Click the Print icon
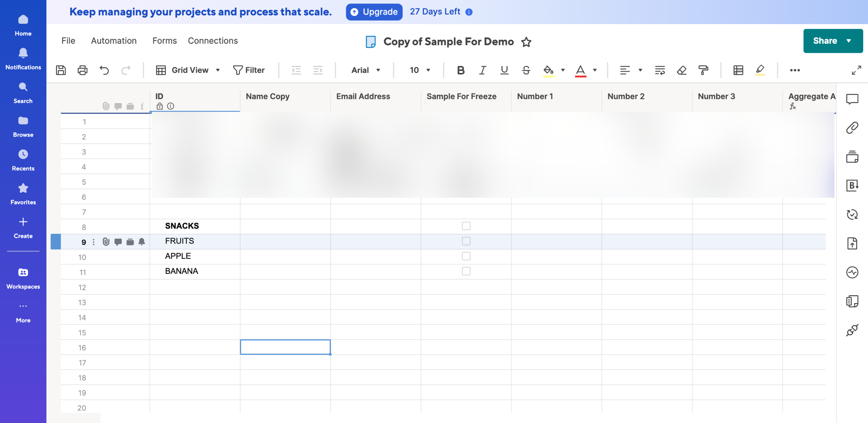This screenshot has width=868, height=423. [x=82, y=70]
